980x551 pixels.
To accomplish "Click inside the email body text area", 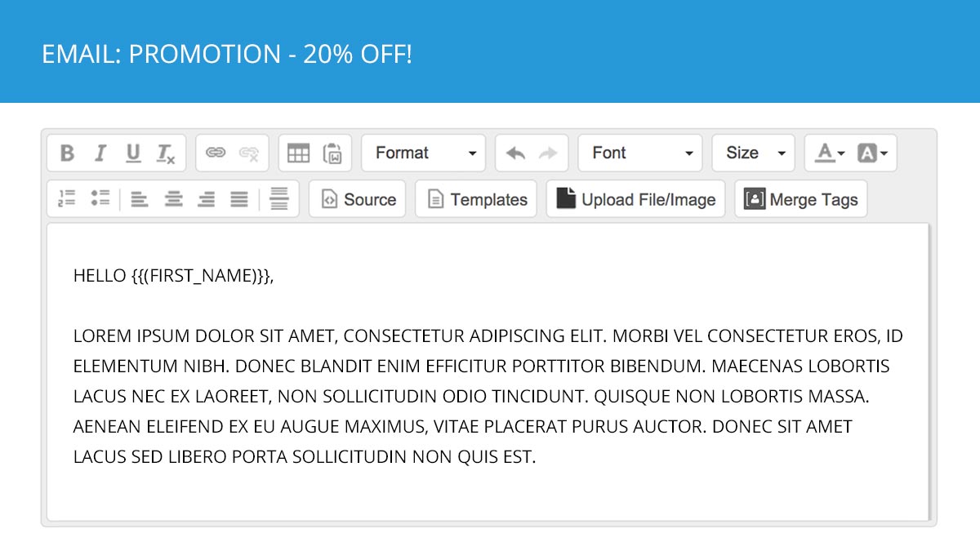I will (x=488, y=372).
